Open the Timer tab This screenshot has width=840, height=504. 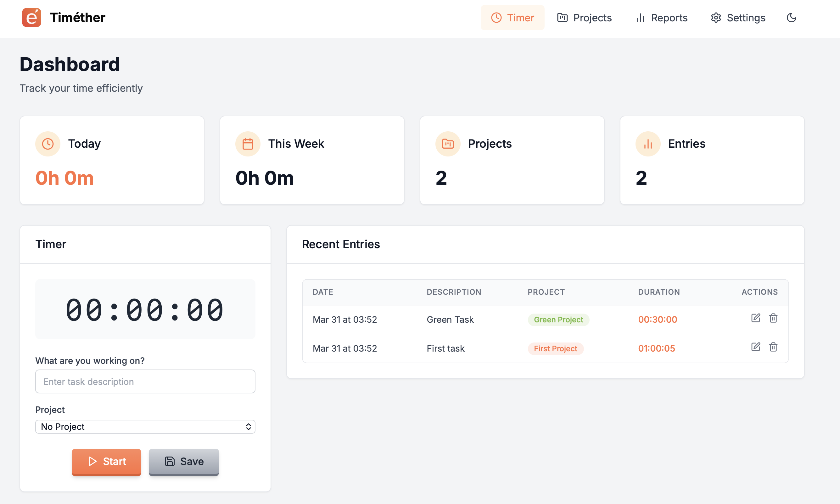[x=512, y=18]
